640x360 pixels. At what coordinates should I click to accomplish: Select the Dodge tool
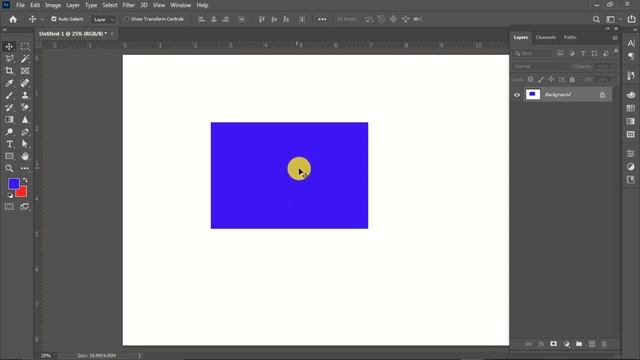(x=9, y=132)
